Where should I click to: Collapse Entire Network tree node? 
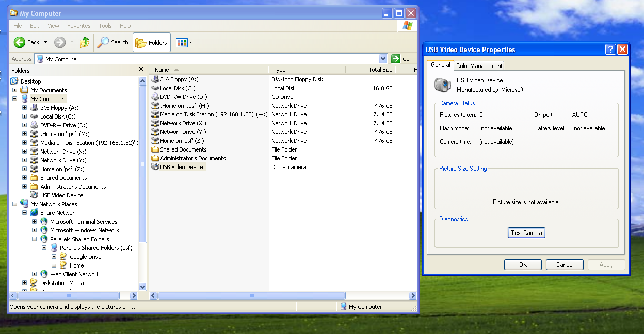pyautogui.click(x=25, y=213)
